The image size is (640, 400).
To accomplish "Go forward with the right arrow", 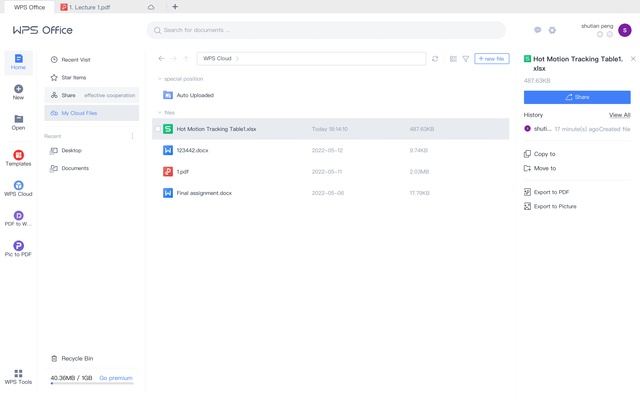I will point(173,59).
